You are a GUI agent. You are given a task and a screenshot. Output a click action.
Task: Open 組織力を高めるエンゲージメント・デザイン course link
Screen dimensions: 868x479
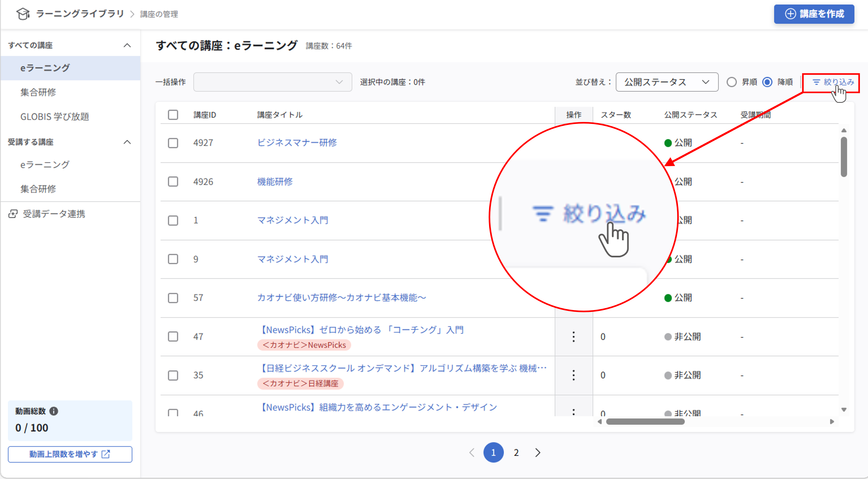[x=378, y=407]
